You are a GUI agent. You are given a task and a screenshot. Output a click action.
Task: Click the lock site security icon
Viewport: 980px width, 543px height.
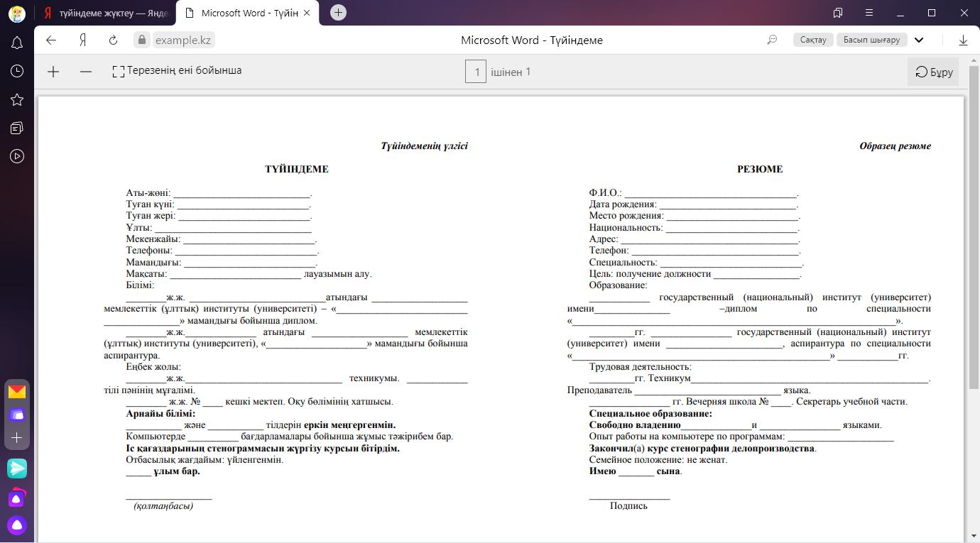pos(142,40)
